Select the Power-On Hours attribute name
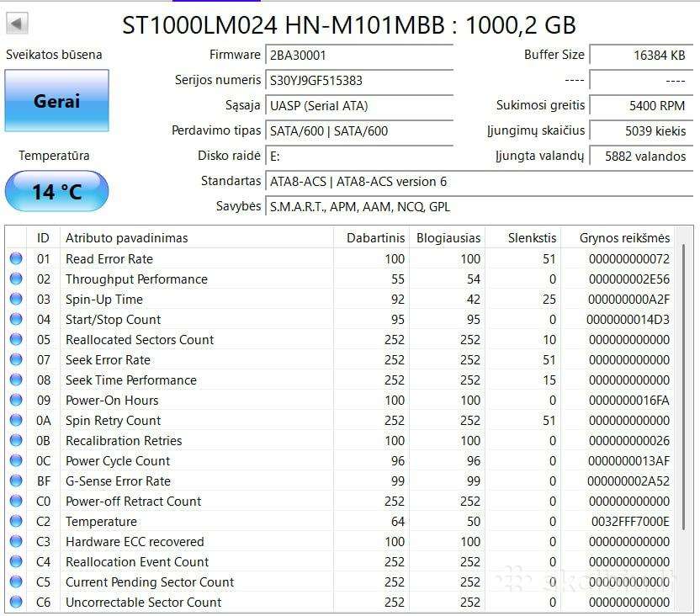This screenshot has height=616, width=700. tap(112, 401)
